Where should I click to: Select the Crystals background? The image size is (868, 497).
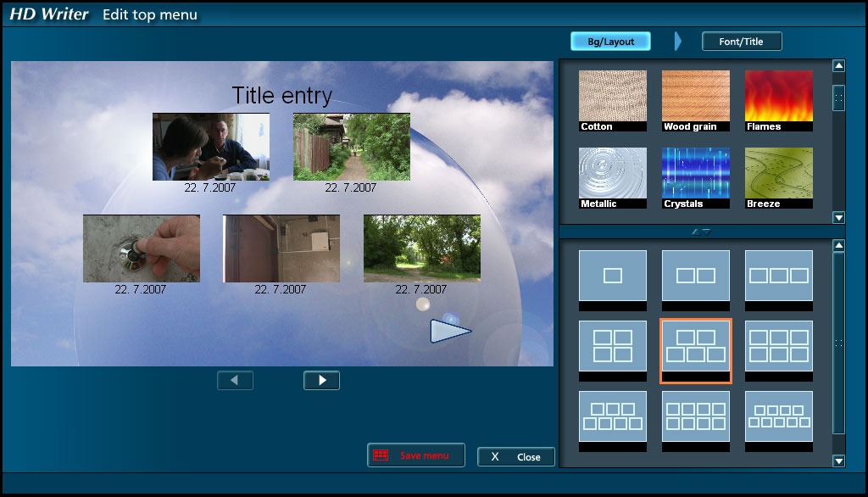click(695, 178)
